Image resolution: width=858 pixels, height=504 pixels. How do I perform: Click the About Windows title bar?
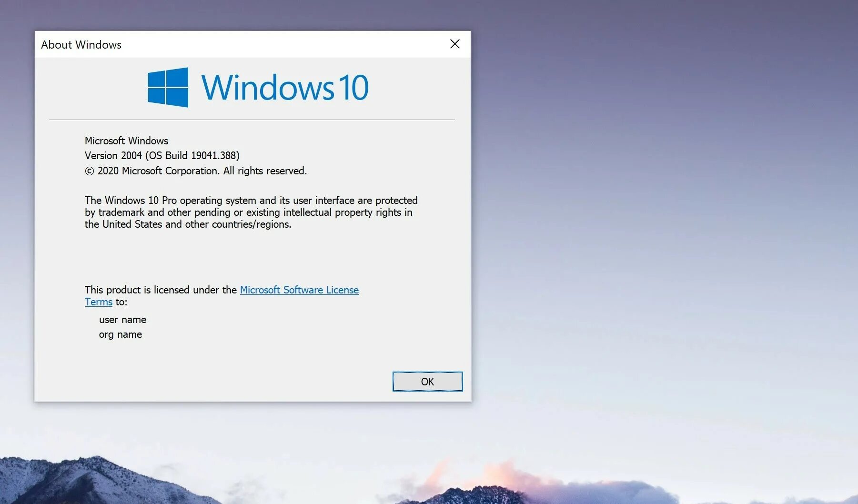(191, 44)
